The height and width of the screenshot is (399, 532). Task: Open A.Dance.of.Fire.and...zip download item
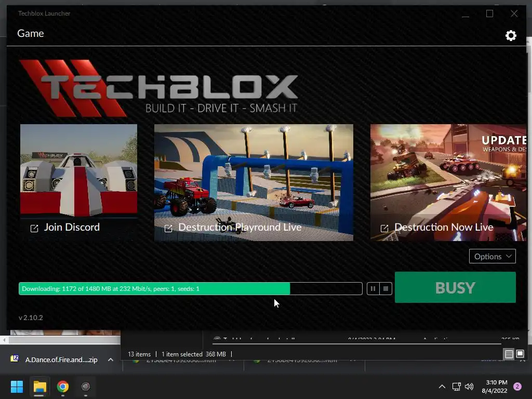(61, 360)
